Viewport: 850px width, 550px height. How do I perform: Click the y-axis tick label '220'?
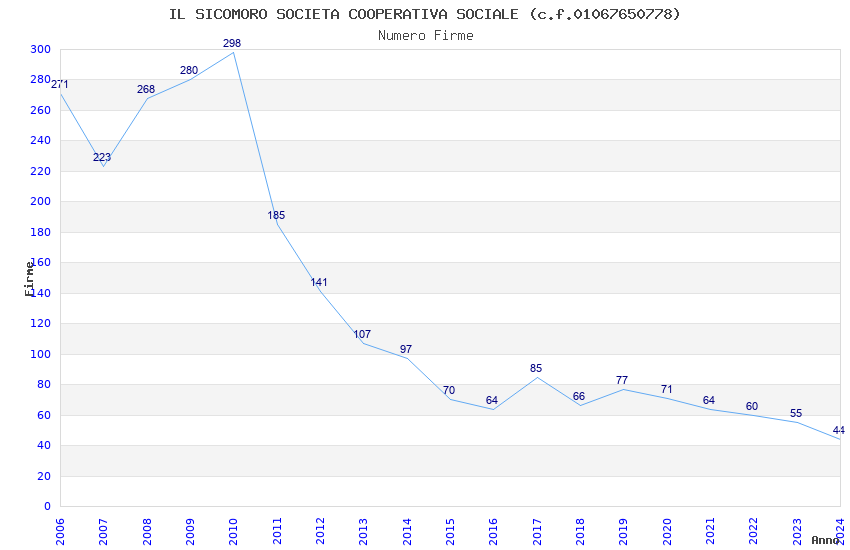click(41, 171)
